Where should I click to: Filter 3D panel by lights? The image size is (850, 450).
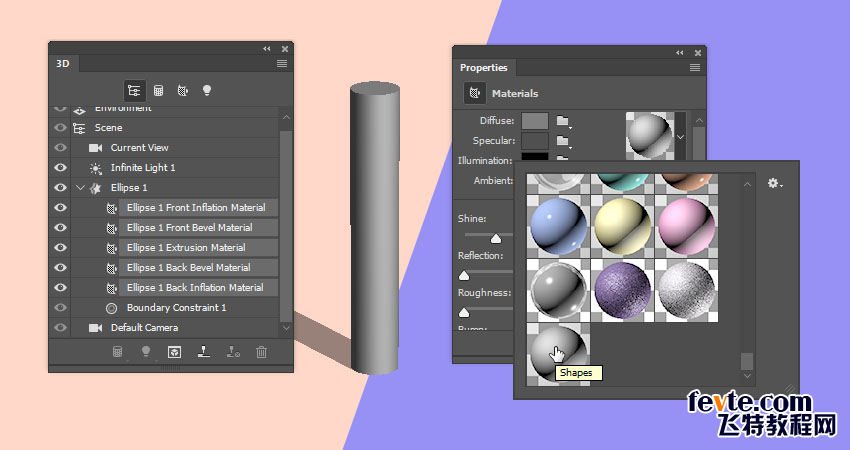coord(207,90)
